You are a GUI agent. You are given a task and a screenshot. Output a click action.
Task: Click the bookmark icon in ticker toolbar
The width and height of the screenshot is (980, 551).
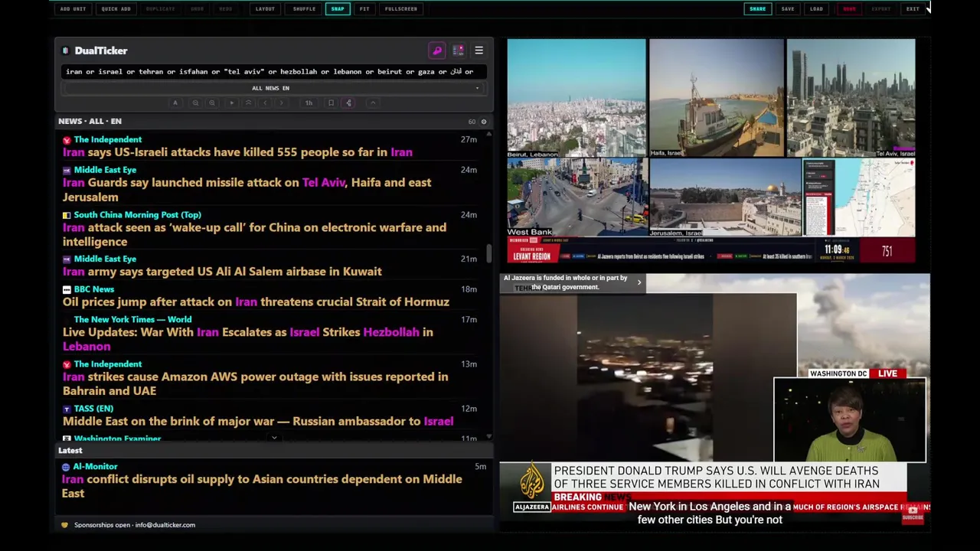pyautogui.click(x=331, y=103)
